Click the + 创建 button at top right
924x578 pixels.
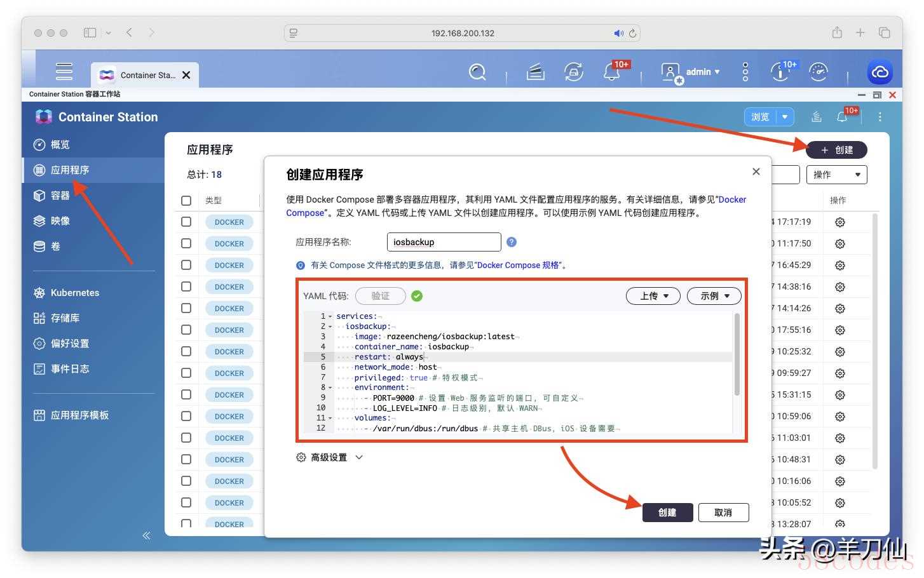tap(836, 150)
